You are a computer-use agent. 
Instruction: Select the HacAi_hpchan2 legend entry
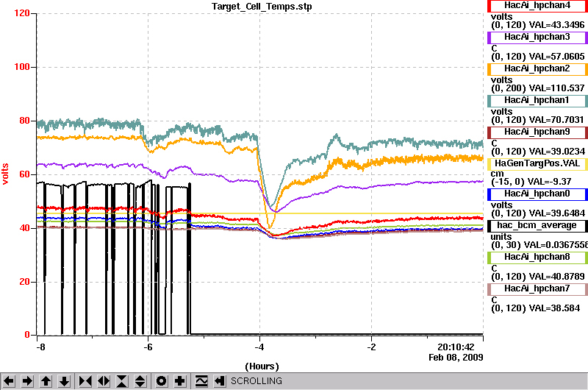[x=537, y=69]
